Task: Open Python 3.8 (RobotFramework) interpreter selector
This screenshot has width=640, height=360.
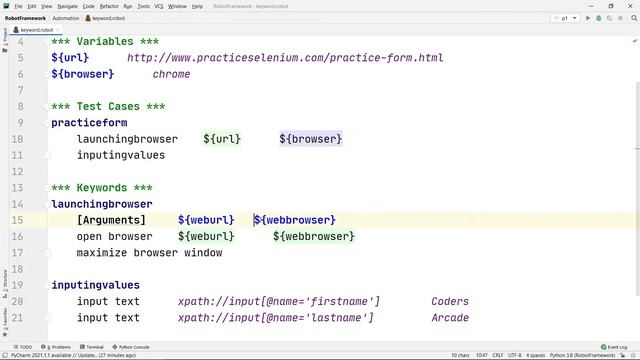Action: pyautogui.click(x=582, y=356)
